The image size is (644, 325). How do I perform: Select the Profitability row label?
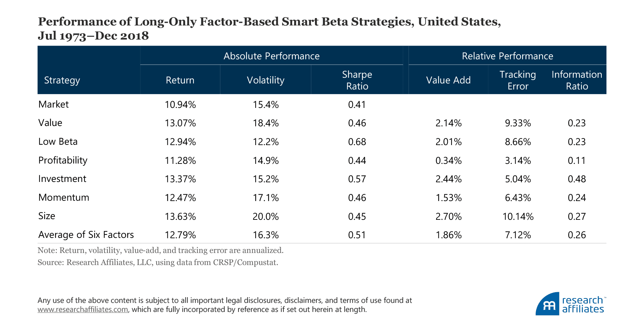click(x=63, y=160)
